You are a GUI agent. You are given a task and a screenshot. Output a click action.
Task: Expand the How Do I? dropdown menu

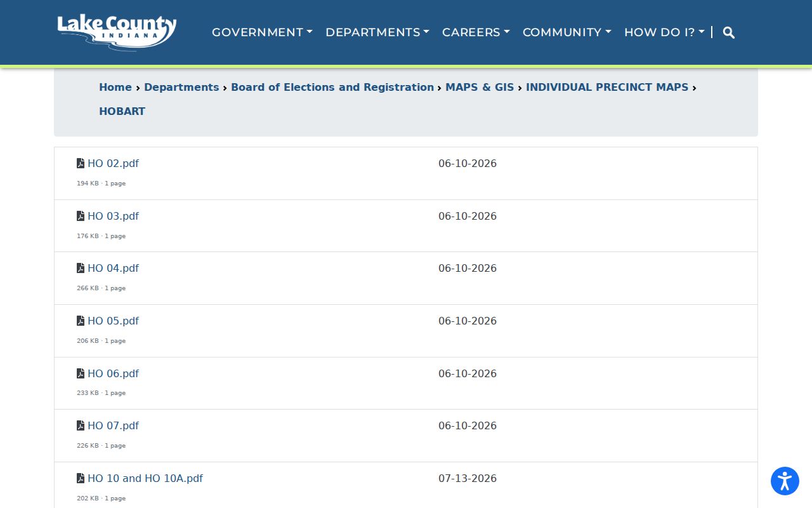664,32
